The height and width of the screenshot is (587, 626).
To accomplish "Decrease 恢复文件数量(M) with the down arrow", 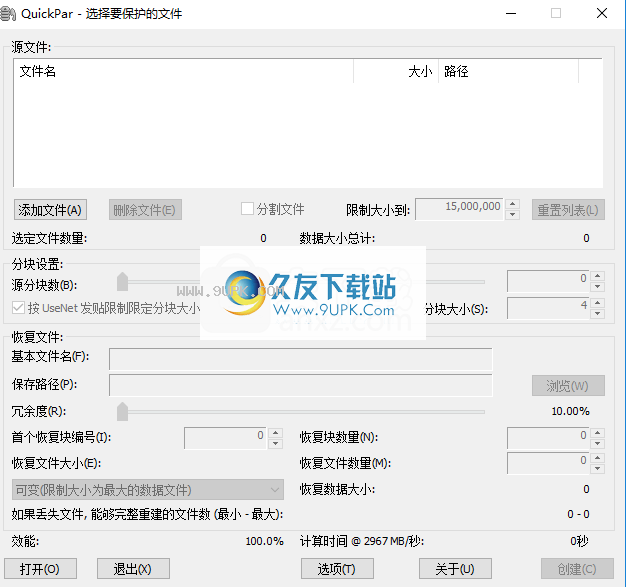I will tap(597, 469).
